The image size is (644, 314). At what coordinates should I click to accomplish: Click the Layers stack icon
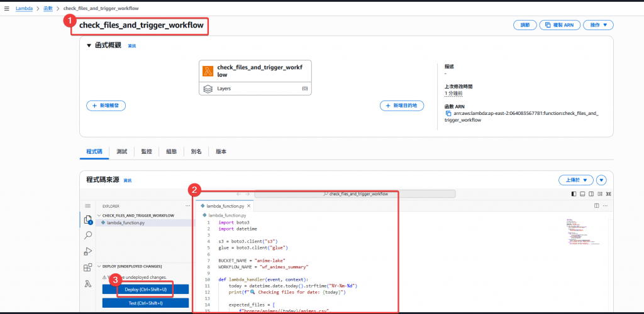point(208,88)
